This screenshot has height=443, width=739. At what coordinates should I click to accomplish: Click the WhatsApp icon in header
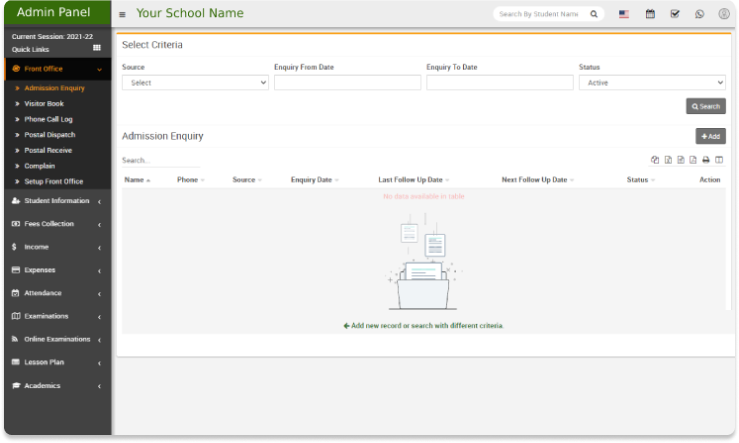[x=699, y=14]
